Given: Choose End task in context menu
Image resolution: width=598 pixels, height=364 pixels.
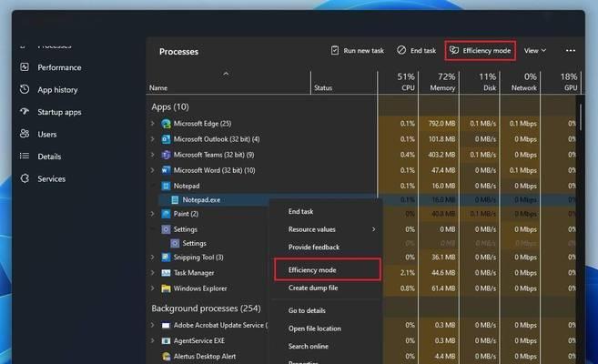Looking at the screenshot, I should tap(301, 211).
